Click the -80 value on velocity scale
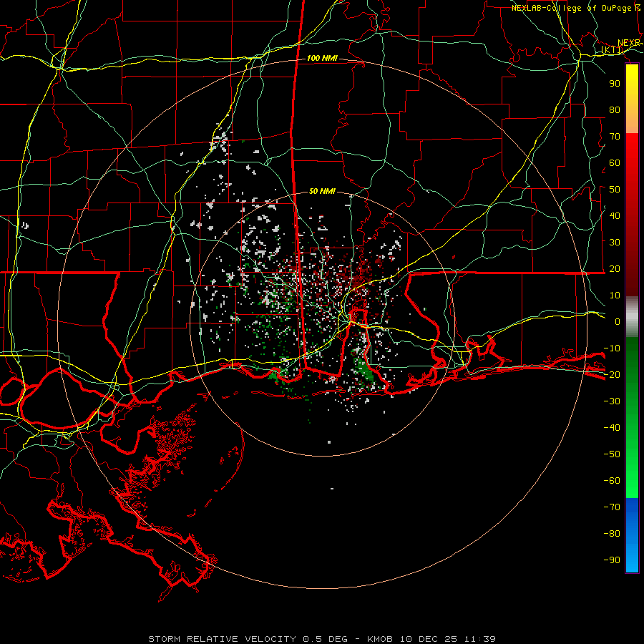The image size is (644, 644). [x=612, y=534]
